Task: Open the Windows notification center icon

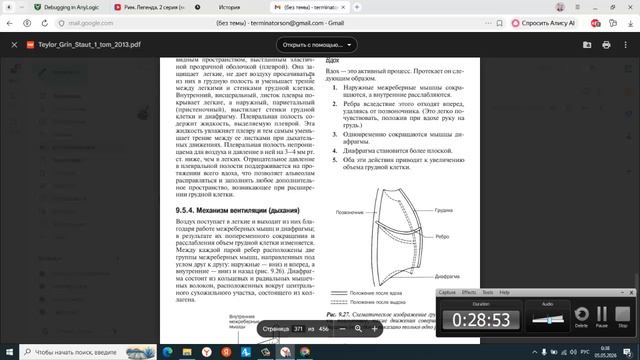Action: point(627,352)
